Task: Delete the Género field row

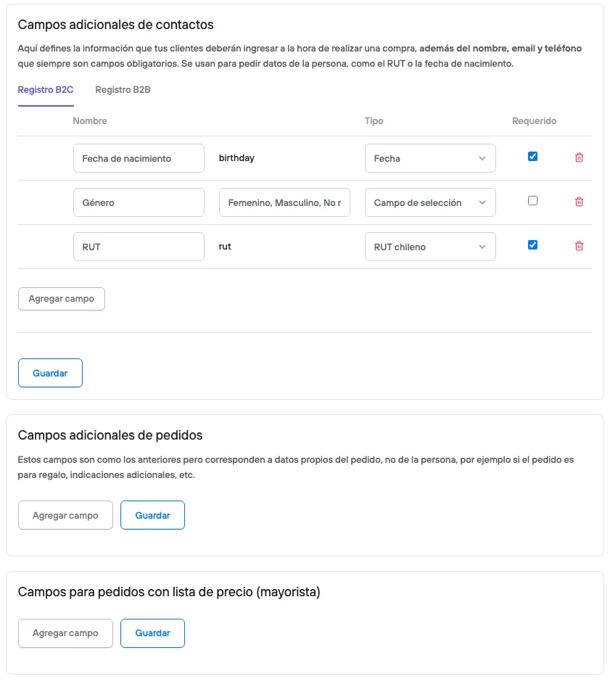Action: pyautogui.click(x=579, y=202)
